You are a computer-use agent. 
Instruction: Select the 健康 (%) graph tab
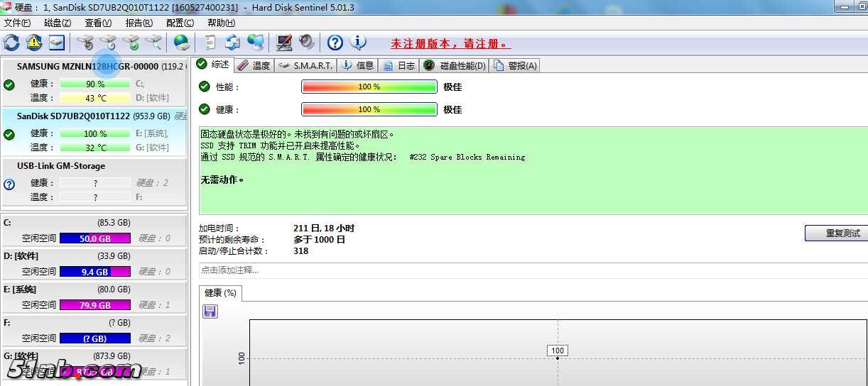coord(220,292)
